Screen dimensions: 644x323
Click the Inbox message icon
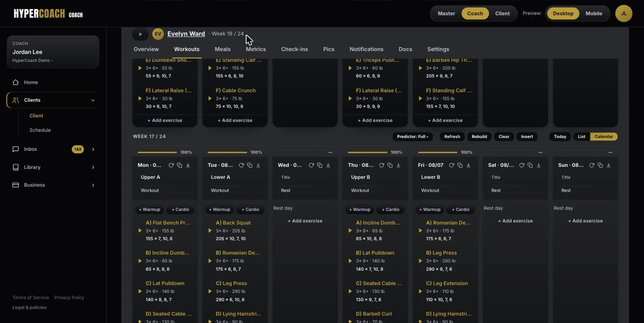(x=16, y=149)
